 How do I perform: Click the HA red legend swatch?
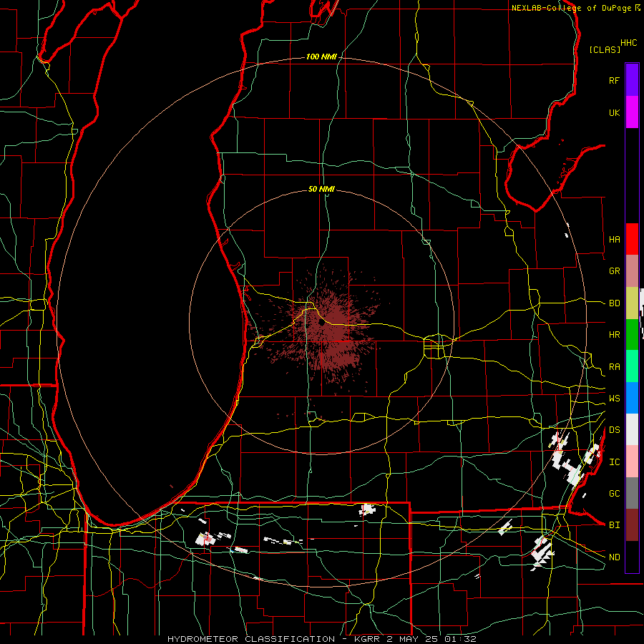click(x=632, y=239)
